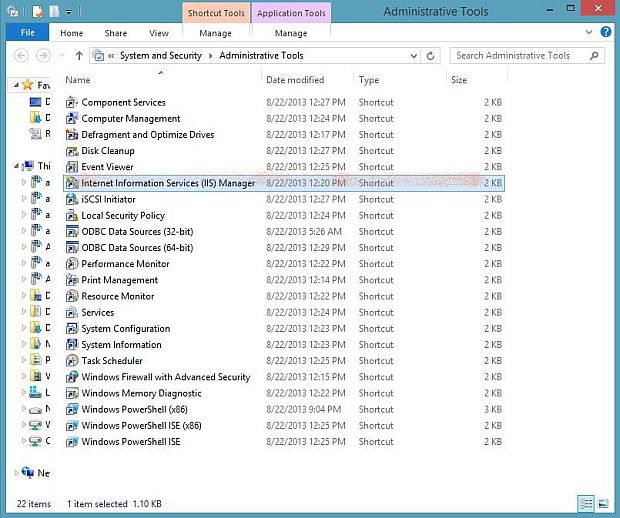Click the New folder icon in Quick Access Toolbar
The image size is (620, 518).
point(54,12)
